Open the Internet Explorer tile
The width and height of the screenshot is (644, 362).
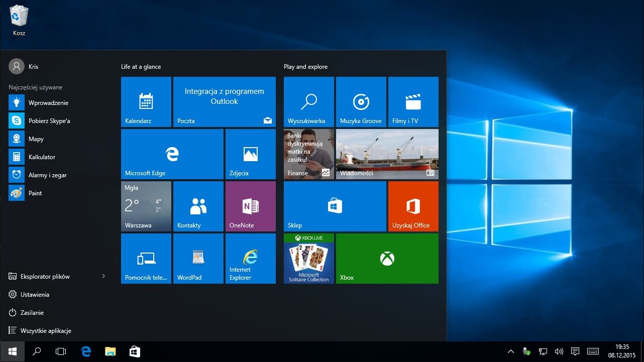point(251,259)
